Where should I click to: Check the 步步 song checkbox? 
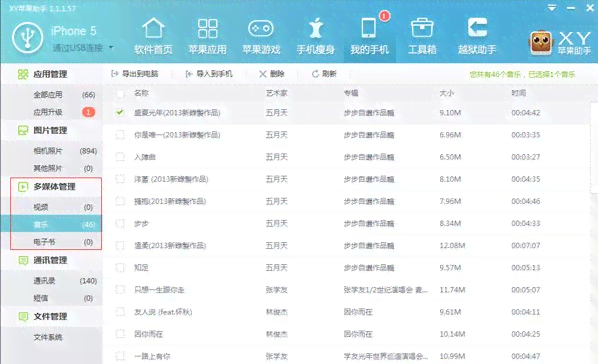click(120, 223)
